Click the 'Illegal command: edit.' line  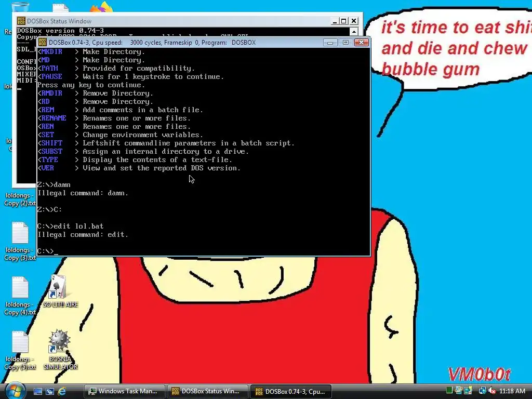pyautogui.click(x=83, y=235)
